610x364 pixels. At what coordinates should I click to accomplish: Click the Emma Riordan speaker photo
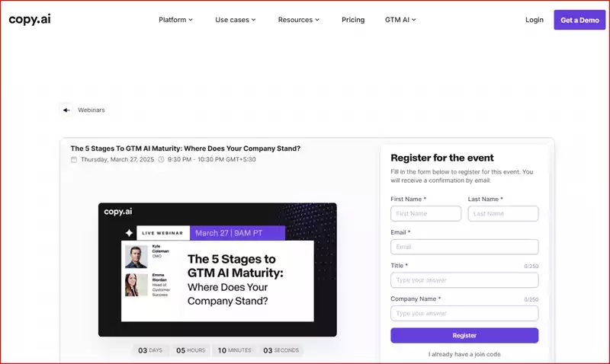coord(136,285)
